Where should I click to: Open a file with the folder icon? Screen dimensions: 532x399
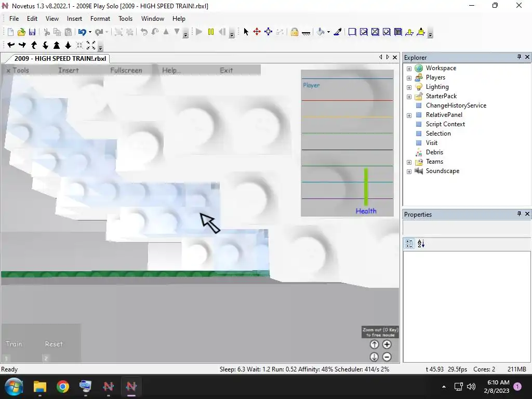coord(21,32)
